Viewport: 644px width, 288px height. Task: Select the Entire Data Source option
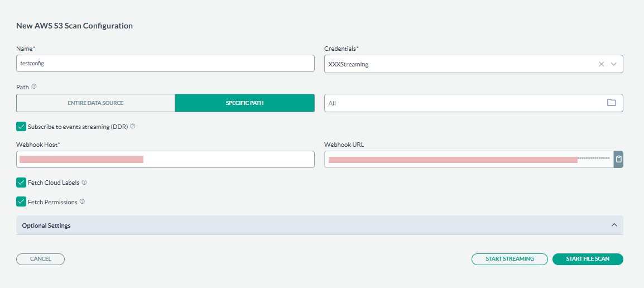click(95, 103)
